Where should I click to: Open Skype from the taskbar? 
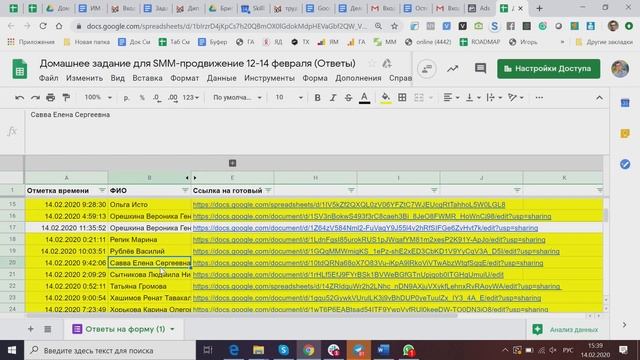284,350
